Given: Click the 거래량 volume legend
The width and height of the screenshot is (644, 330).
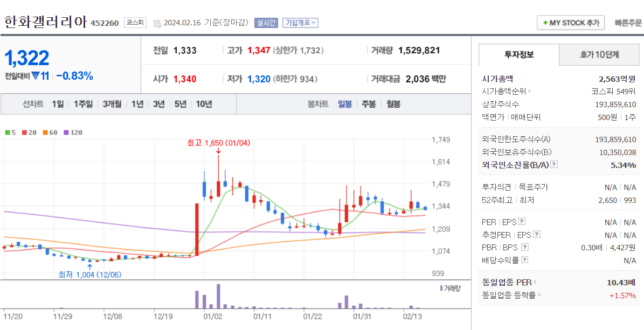Looking at the screenshot, I should pyautogui.click(x=450, y=288).
